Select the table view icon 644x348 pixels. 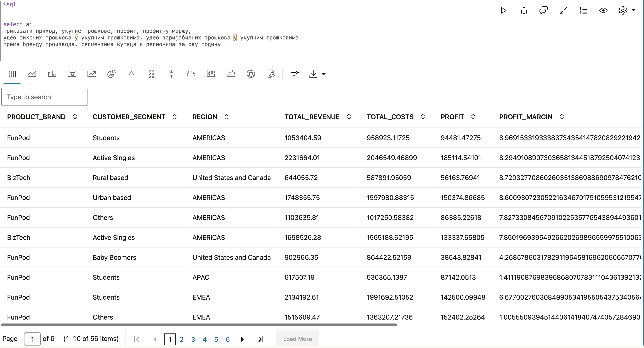[x=12, y=74]
